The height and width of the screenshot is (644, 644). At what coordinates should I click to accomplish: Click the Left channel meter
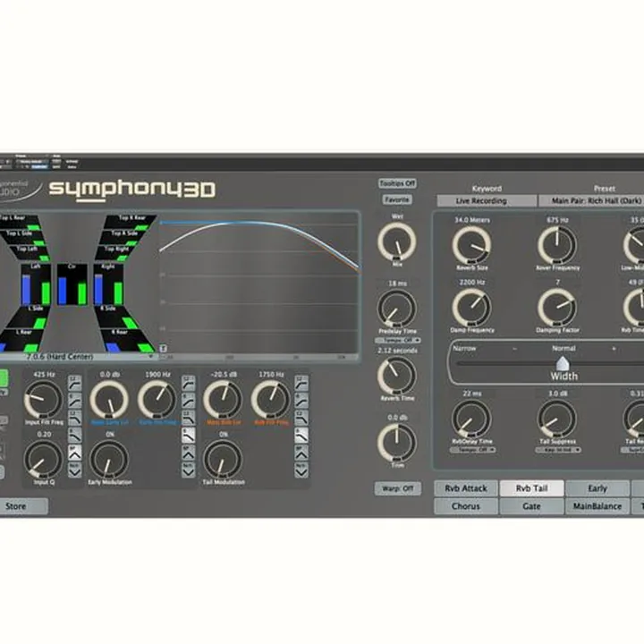click(36, 284)
